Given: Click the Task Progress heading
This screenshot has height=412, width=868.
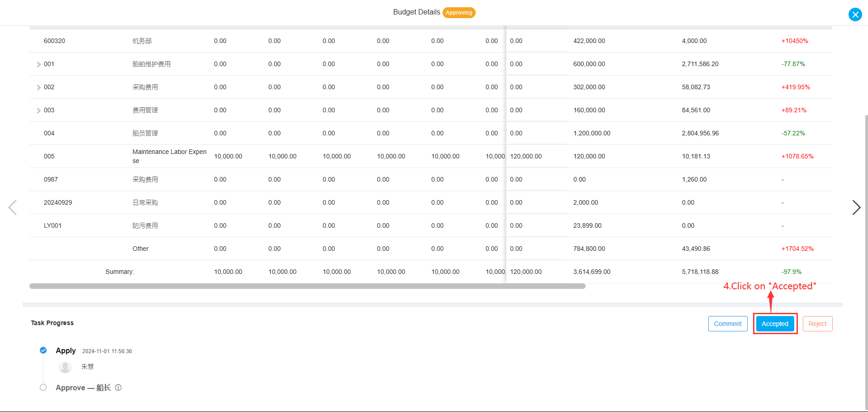Looking at the screenshot, I should pyautogui.click(x=52, y=323).
